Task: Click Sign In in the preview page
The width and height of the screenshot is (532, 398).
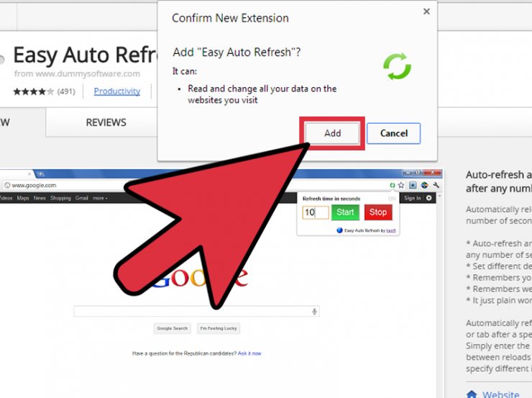Action: tap(412, 198)
